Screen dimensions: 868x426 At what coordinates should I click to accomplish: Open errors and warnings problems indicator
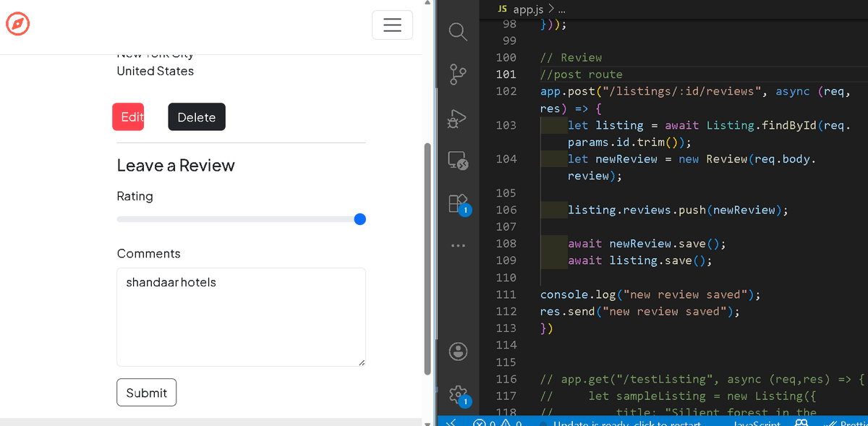(498, 422)
